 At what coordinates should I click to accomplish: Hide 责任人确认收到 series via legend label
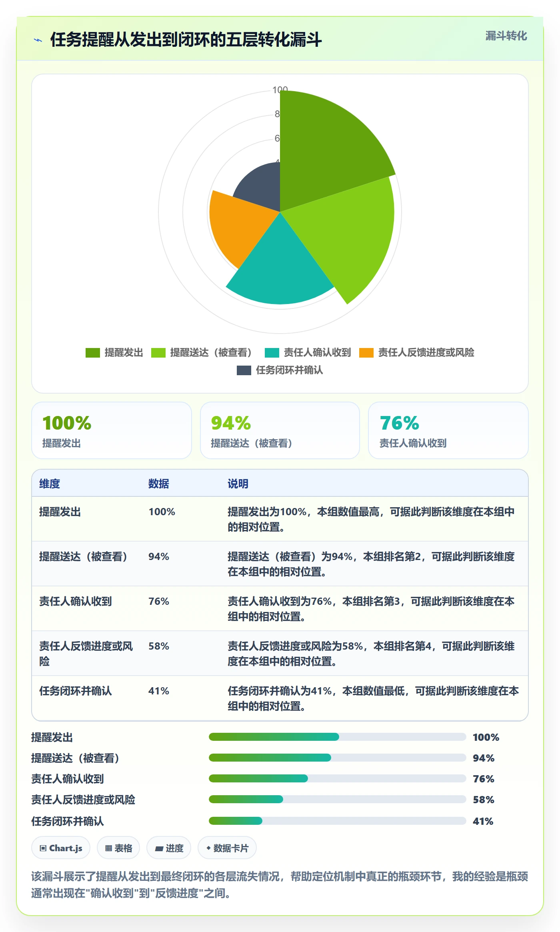pos(318,352)
